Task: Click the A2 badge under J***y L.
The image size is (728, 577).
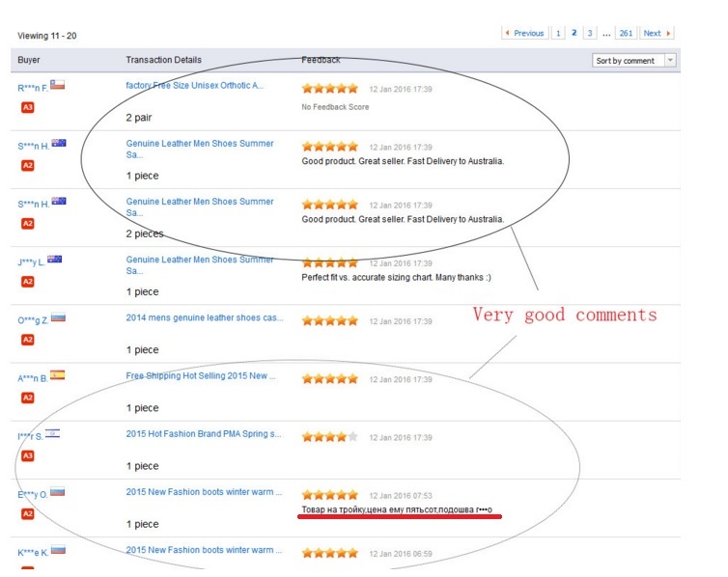Action: coord(28,282)
